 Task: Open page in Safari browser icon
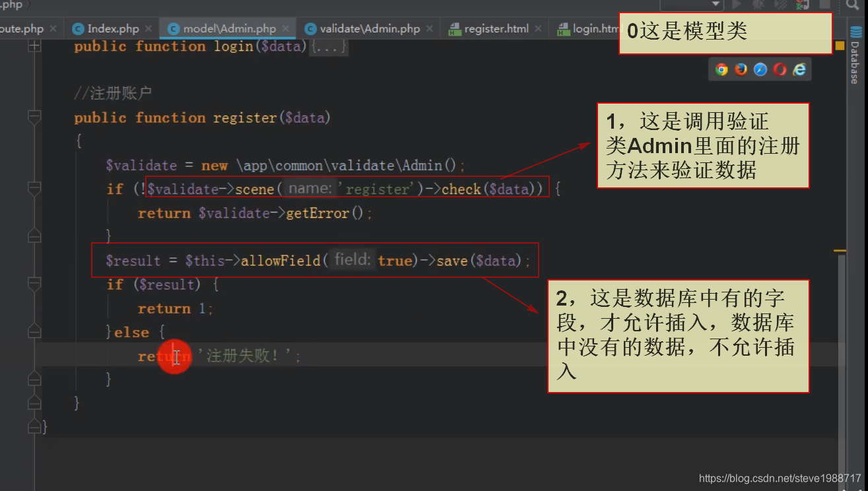(x=760, y=69)
